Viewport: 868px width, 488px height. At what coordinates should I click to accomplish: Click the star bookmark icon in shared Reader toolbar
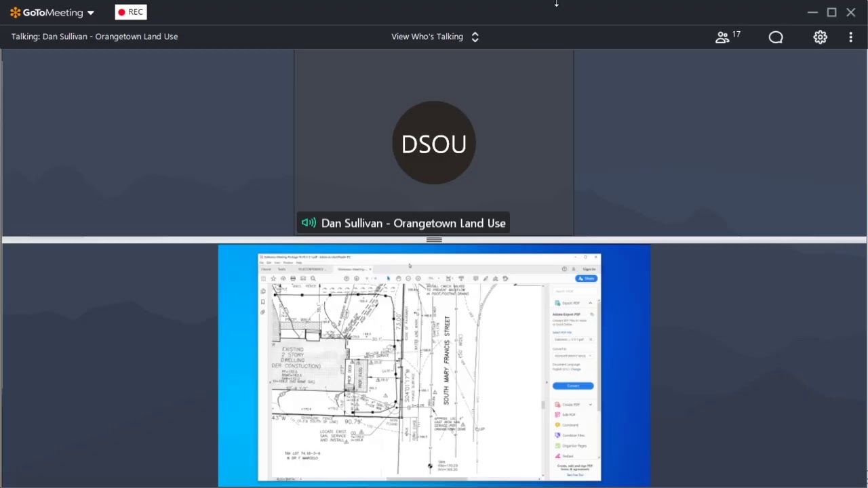[273, 279]
